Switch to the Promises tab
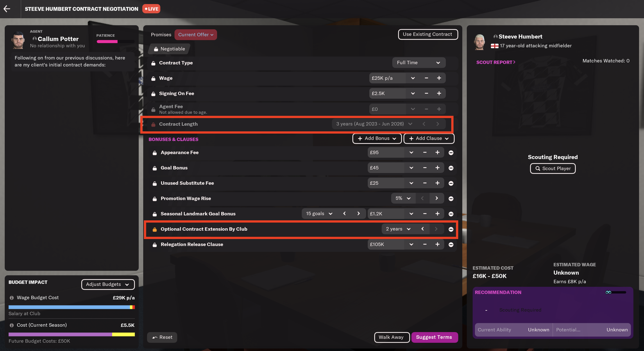644x351 pixels. click(x=161, y=34)
